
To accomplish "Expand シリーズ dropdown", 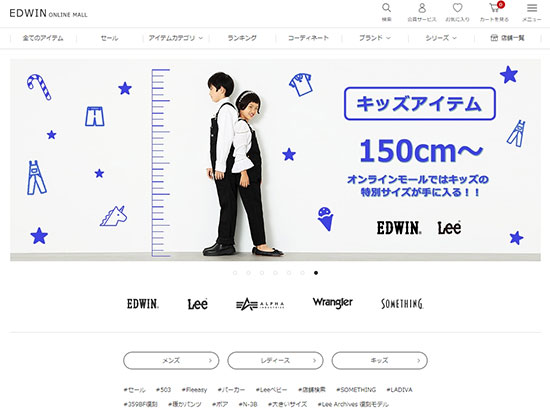I will click(441, 38).
